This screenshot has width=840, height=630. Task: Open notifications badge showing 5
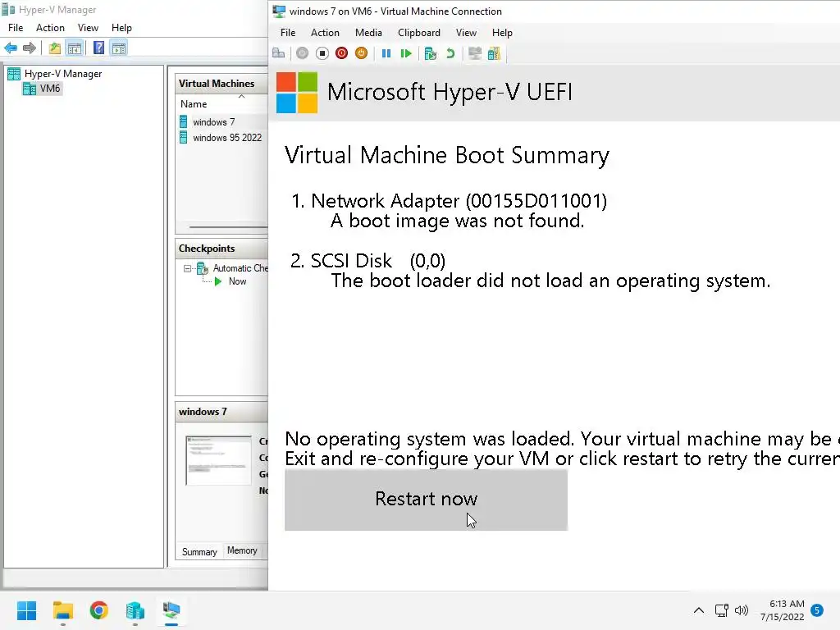817,610
